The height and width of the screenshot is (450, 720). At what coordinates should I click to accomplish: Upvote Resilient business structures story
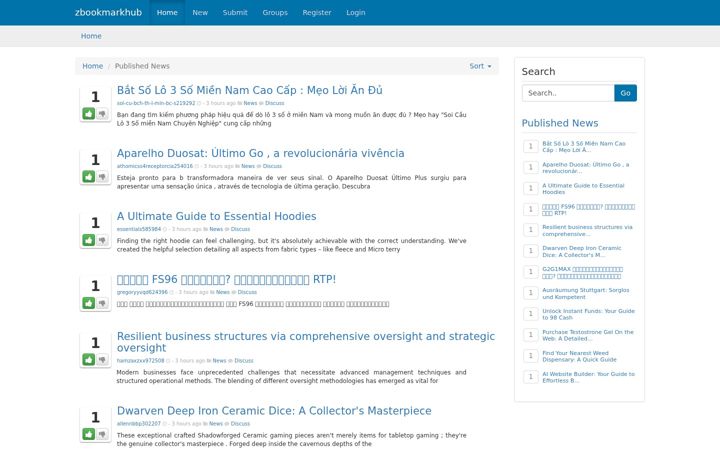point(89,360)
